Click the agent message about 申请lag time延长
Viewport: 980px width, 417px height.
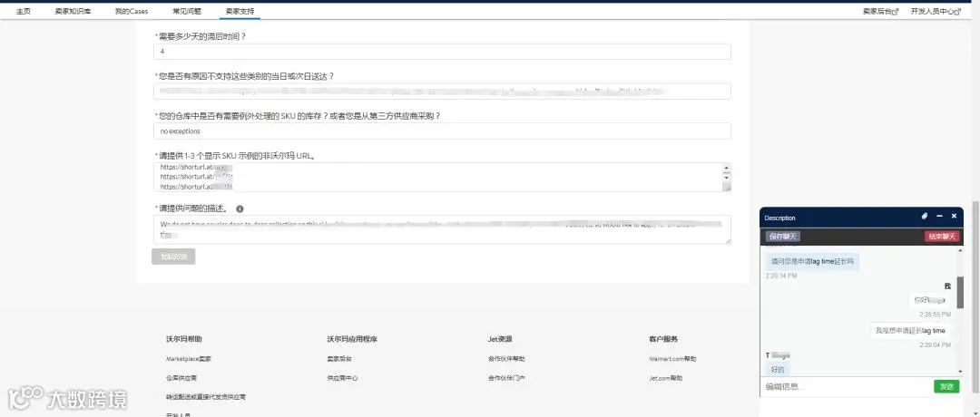812,262
